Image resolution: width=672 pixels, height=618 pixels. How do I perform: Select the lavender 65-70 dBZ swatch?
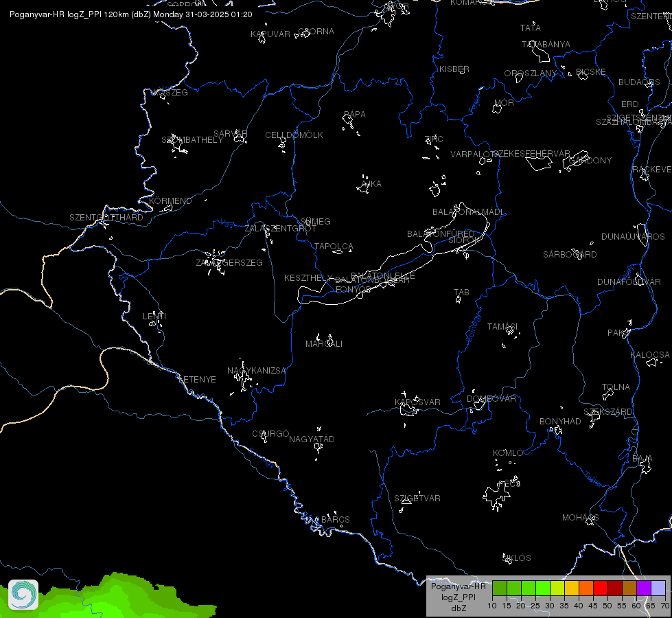coord(658,588)
